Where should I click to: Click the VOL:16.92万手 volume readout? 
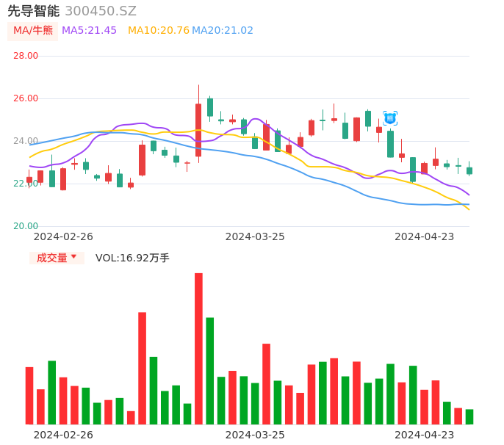(132, 258)
